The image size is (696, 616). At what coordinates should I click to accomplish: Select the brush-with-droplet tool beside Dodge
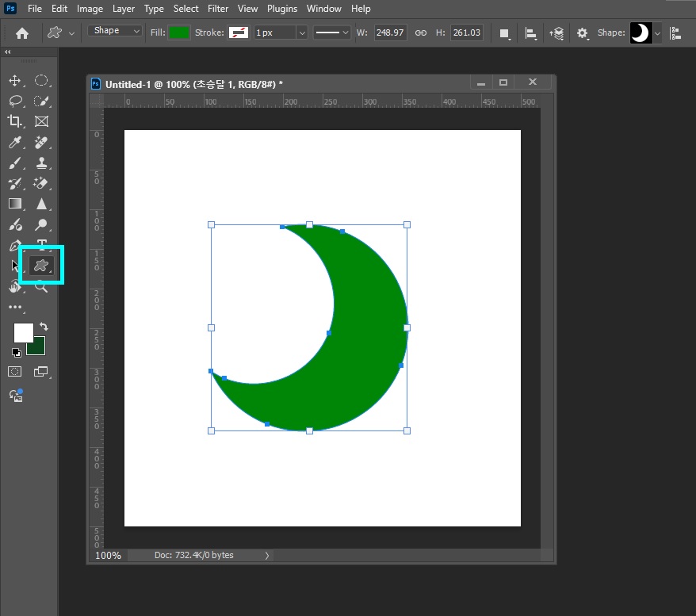click(15, 224)
